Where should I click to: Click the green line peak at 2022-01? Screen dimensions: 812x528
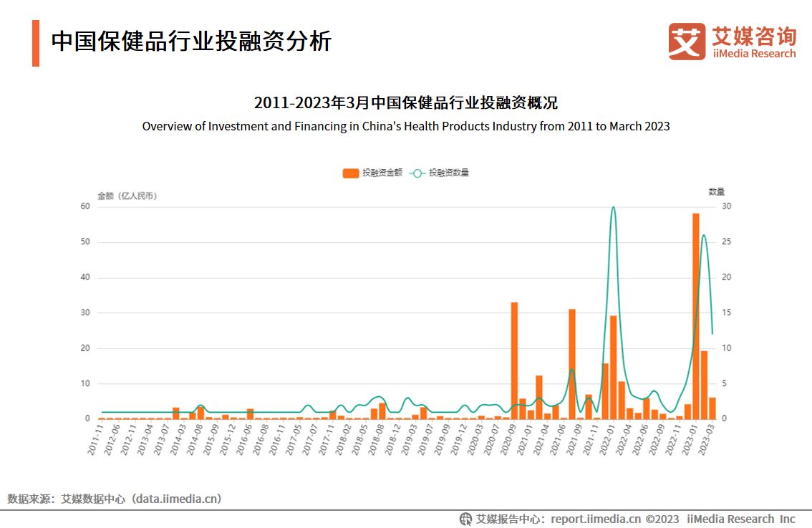613,208
